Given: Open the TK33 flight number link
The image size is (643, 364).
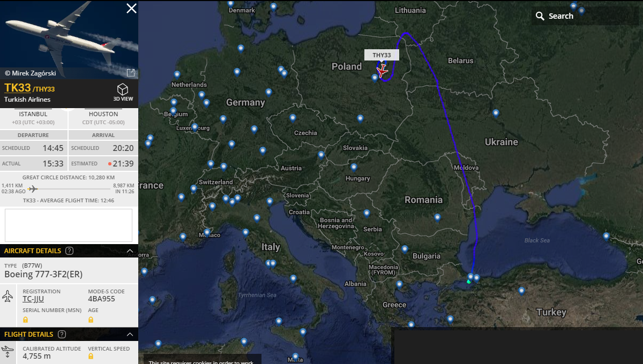Looking at the screenshot, I should pos(18,88).
